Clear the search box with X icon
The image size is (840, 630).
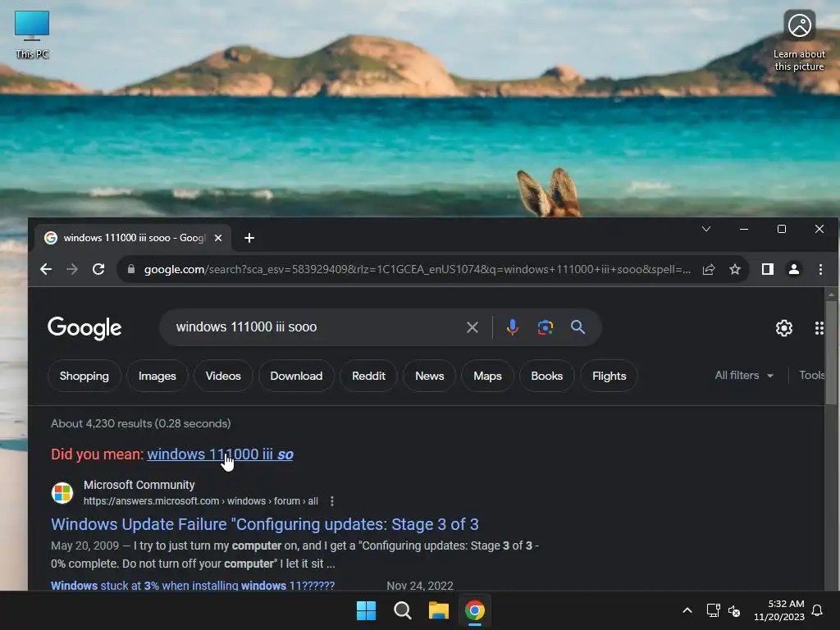[472, 327]
